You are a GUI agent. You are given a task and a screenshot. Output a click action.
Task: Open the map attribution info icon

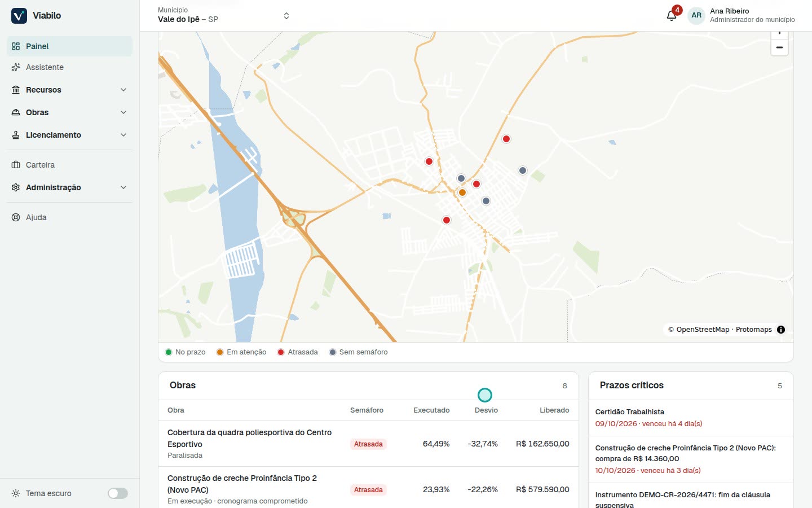(x=781, y=330)
